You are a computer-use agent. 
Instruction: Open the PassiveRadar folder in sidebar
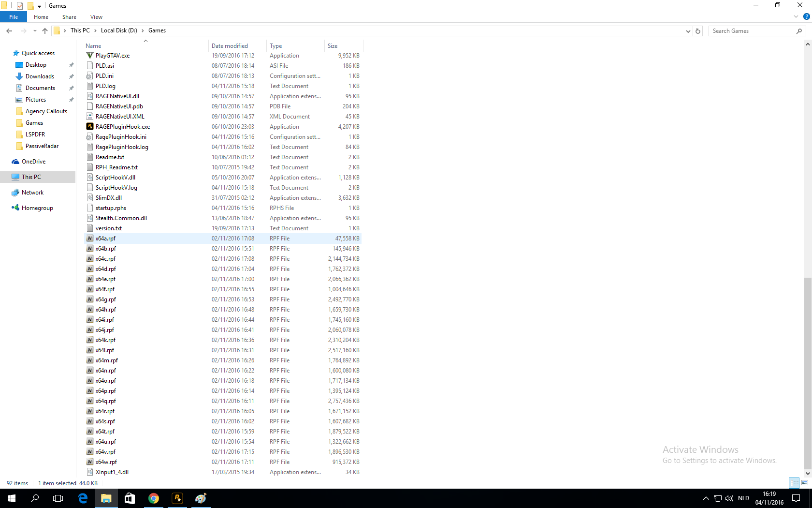[x=42, y=146]
